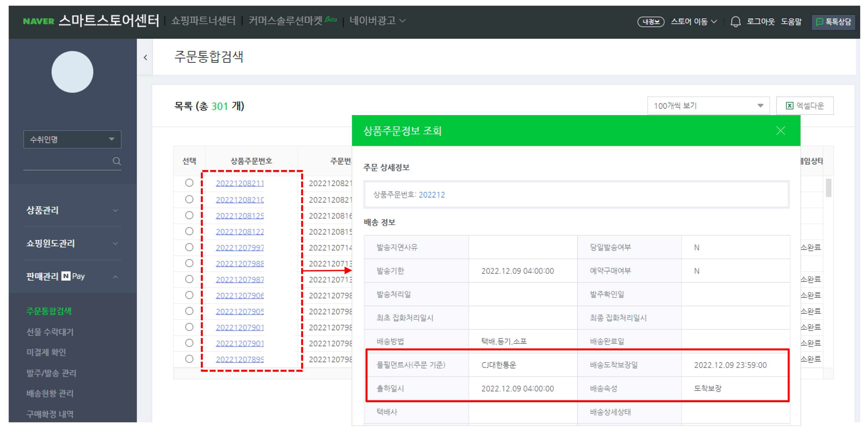The height and width of the screenshot is (431, 868).
Task: Click the order list vertical scrollbar
Action: click(828, 188)
